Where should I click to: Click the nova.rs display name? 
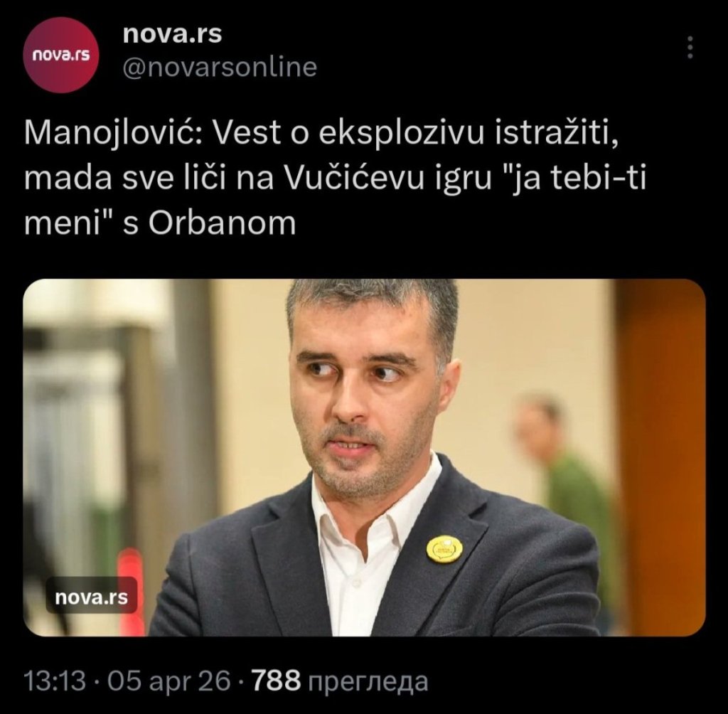point(172,33)
